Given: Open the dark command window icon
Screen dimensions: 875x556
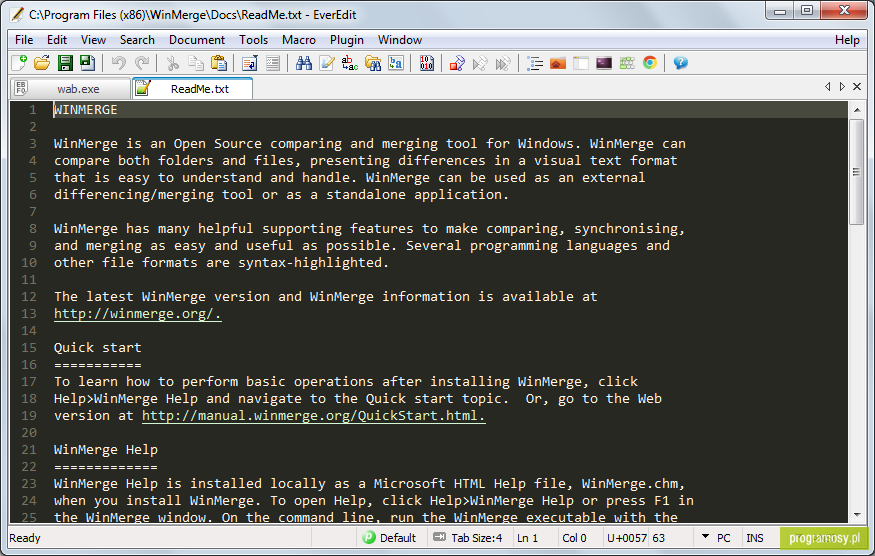Looking at the screenshot, I should 604,63.
